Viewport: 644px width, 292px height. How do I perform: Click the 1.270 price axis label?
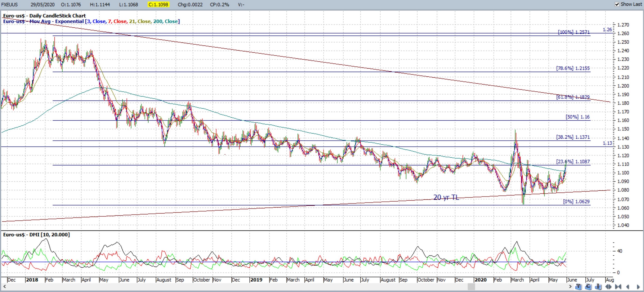pyautogui.click(x=623, y=25)
